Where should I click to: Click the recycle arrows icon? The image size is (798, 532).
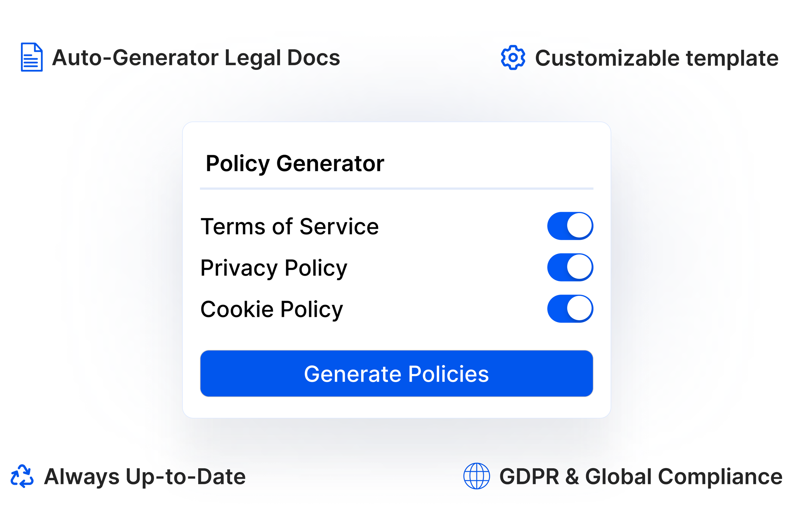pyautogui.click(x=22, y=476)
